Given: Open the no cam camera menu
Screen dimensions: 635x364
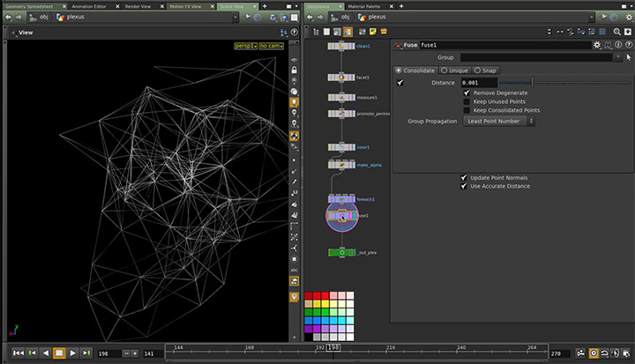Looking at the screenshot, I should pyautogui.click(x=271, y=46).
